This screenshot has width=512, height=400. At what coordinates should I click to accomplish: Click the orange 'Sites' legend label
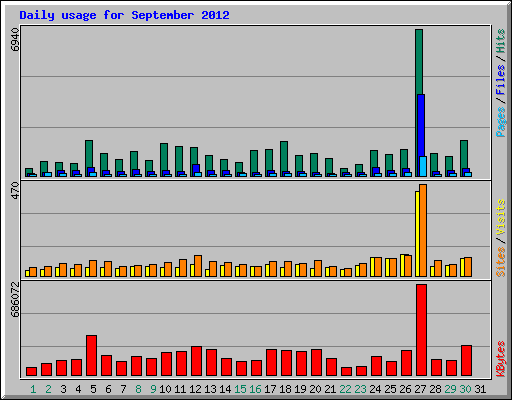[500, 262]
